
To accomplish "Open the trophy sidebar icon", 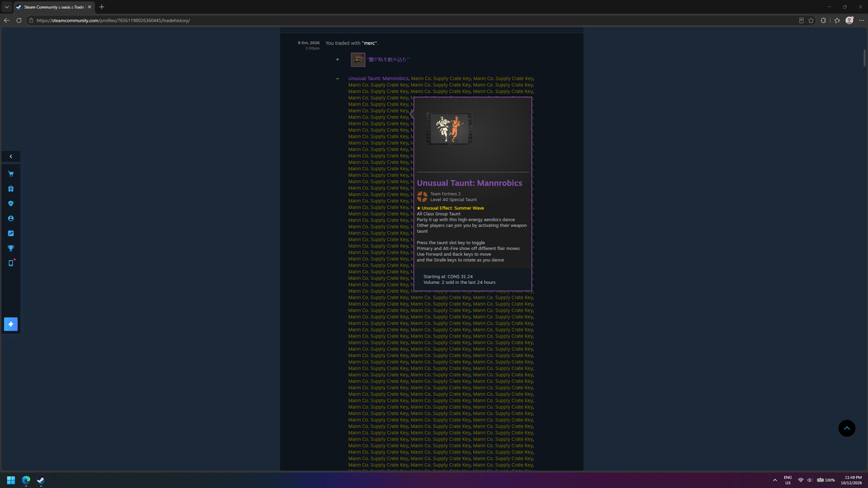I will coord(11,248).
